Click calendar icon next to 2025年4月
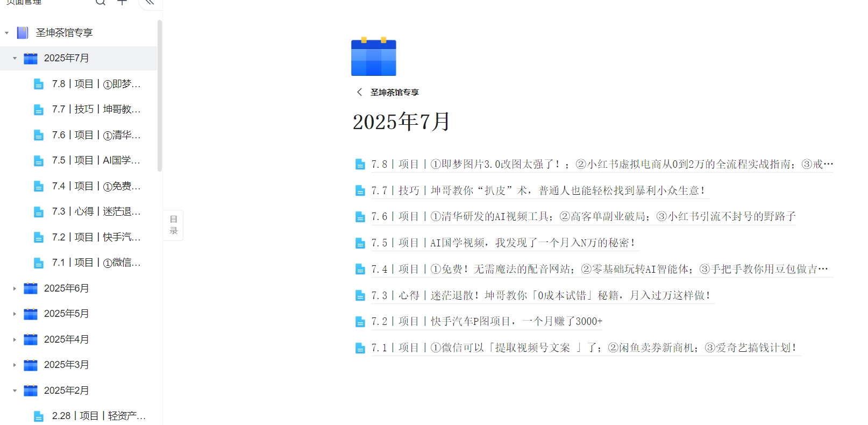Screen dimensions: 868x425 click(x=31, y=339)
